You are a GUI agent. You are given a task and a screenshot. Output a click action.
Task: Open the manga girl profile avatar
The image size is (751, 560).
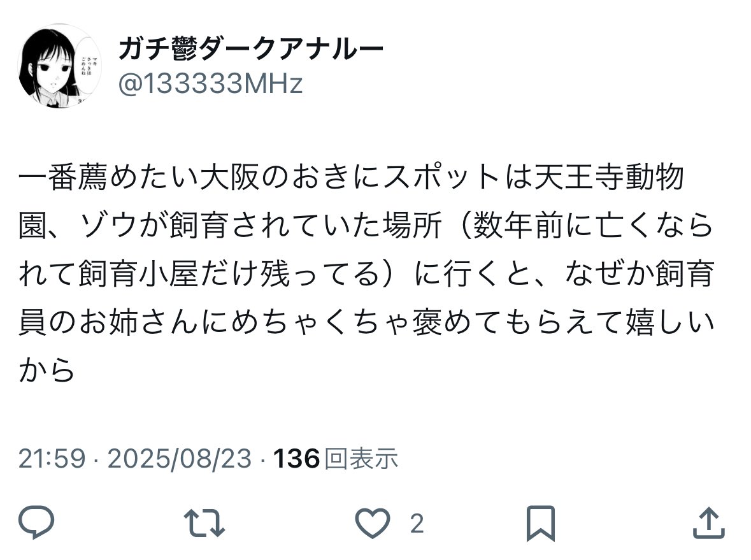click(x=59, y=66)
